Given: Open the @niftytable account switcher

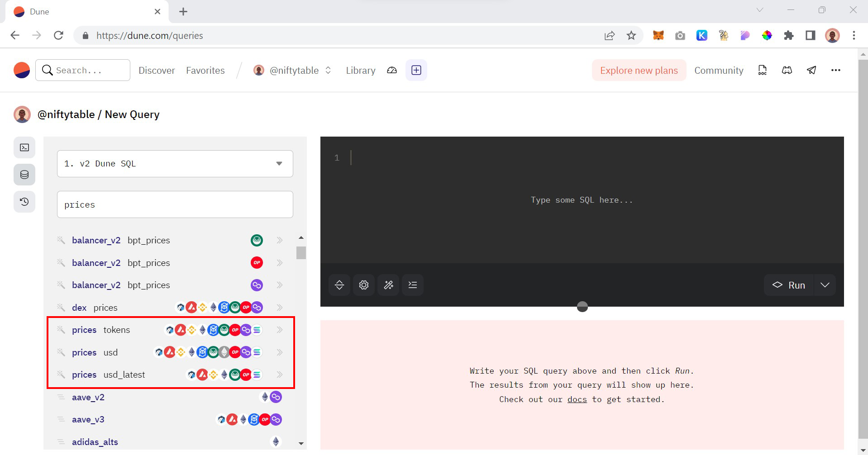Looking at the screenshot, I should click(x=293, y=70).
